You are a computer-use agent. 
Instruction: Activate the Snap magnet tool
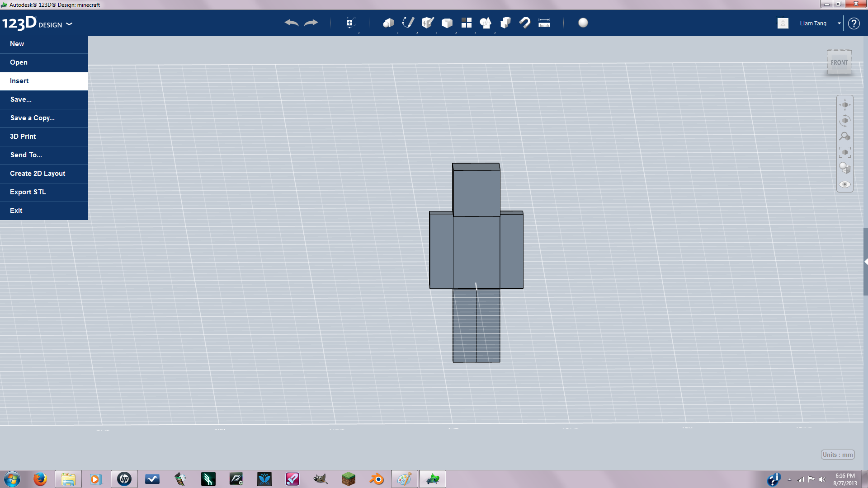pyautogui.click(x=525, y=23)
